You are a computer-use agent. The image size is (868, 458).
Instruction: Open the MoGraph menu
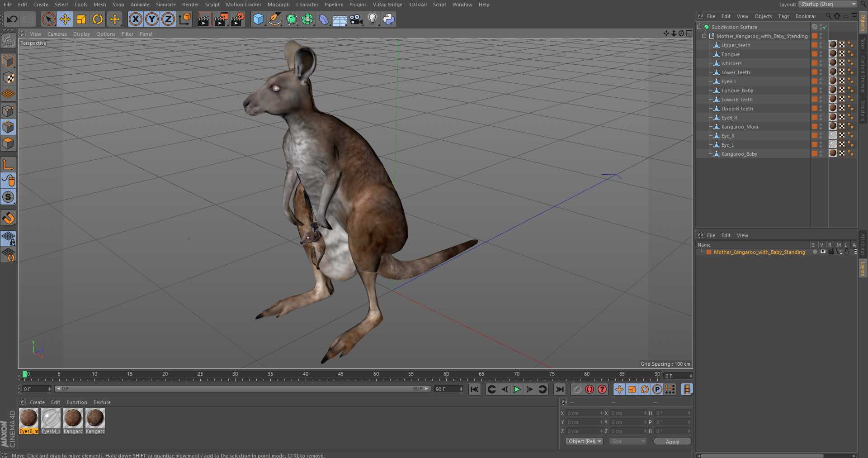(278, 5)
